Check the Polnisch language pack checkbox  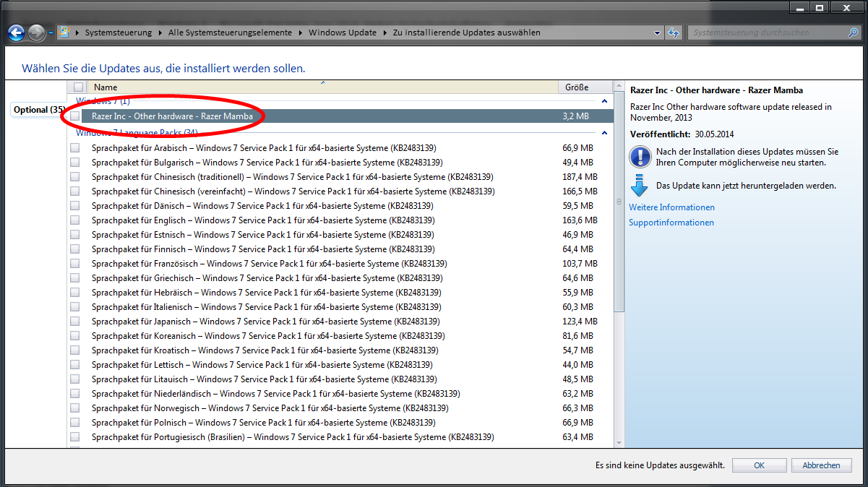pos(75,423)
